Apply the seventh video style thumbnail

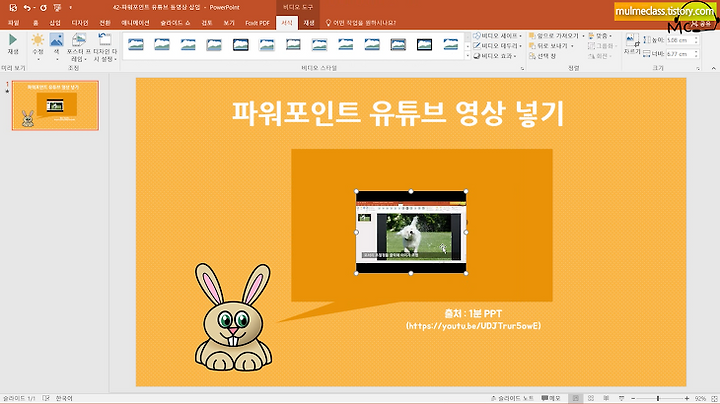[x=293, y=45]
